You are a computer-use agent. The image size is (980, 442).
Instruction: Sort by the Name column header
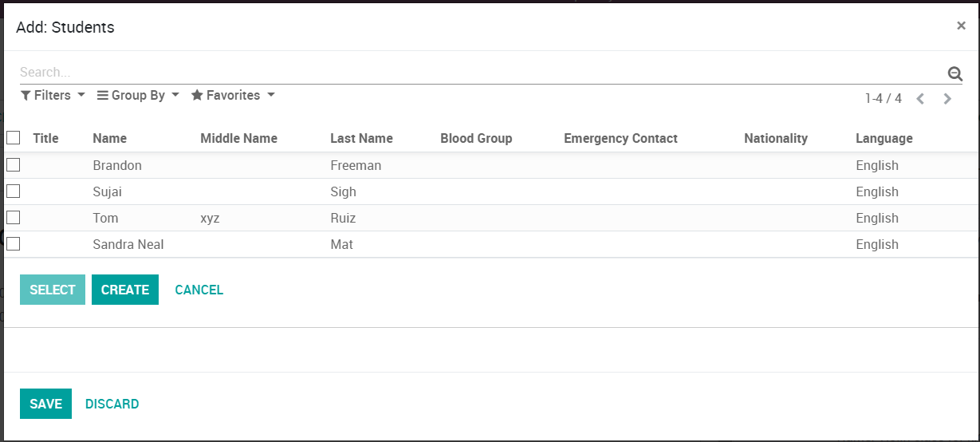point(109,139)
